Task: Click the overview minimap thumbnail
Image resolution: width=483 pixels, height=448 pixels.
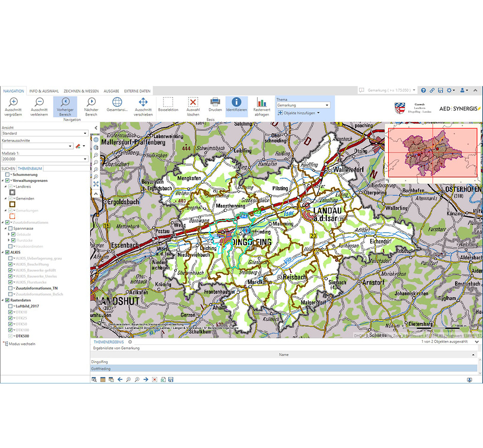Action: tap(433, 153)
